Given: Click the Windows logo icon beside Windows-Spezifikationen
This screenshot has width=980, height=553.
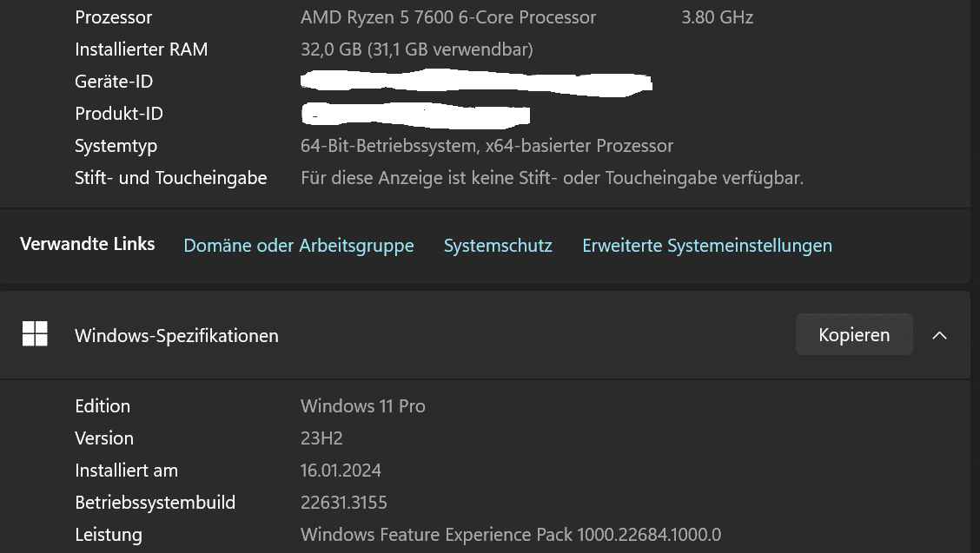Looking at the screenshot, I should pyautogui.click(x=35, y=333).
